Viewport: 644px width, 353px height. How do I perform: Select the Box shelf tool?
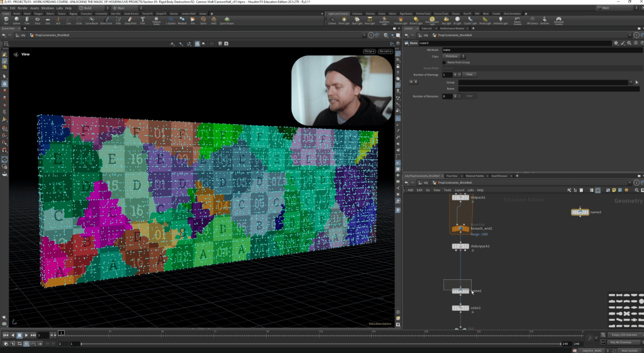(6, 20)
